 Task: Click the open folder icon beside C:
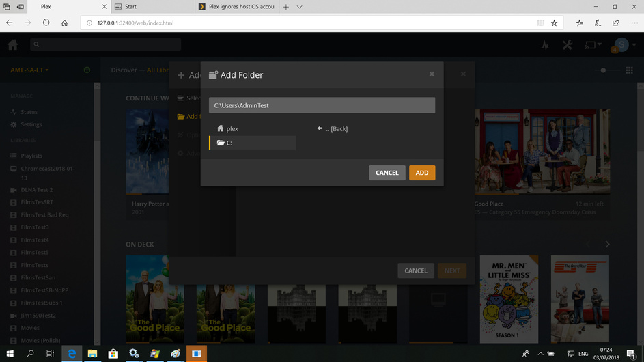[221, 143]
